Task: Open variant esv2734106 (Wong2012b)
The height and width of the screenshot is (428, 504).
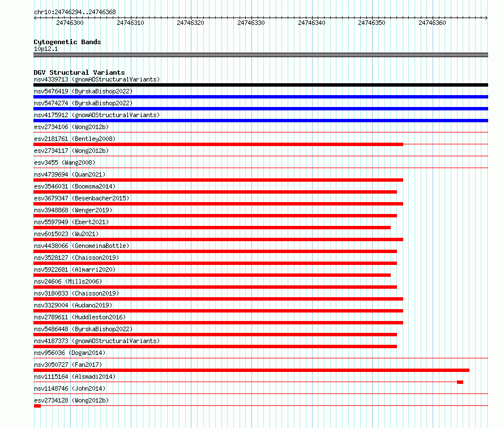Action: tap(71, 127)
